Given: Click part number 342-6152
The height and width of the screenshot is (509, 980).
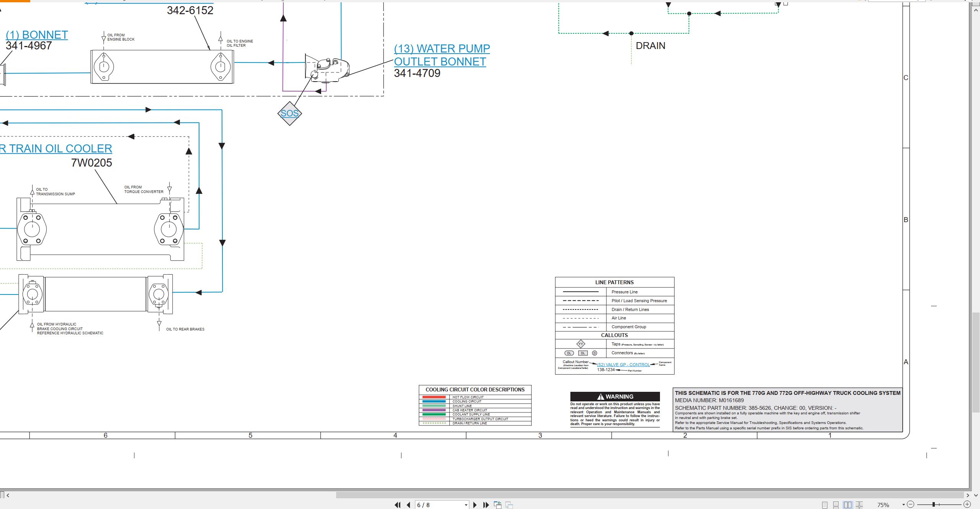Looking at the screenshot, I should (190, 10).
